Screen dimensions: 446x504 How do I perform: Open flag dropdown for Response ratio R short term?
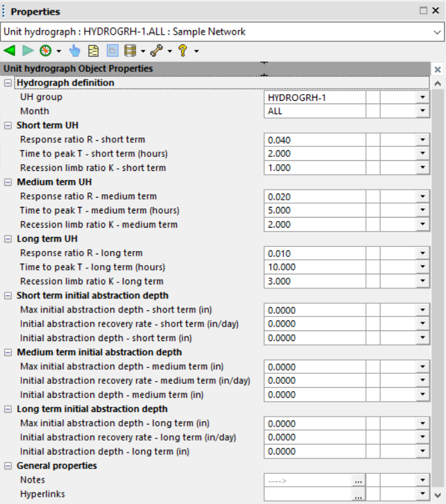pos(423,140)
